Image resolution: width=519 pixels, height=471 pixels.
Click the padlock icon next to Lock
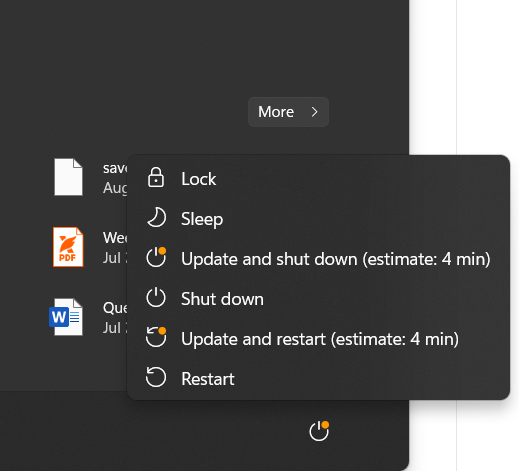156,177
